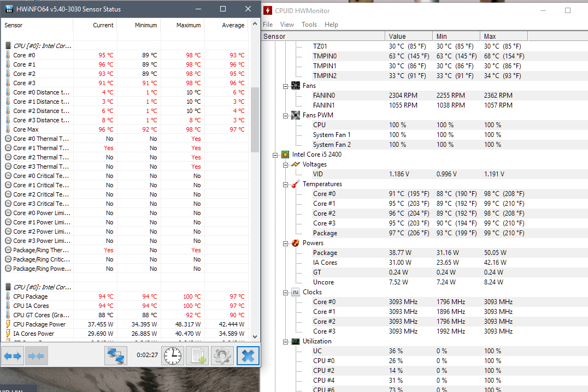Click the Fans fan icon in HWMonitor
Viewport: 588px width, 392px height.
(296, 86)
